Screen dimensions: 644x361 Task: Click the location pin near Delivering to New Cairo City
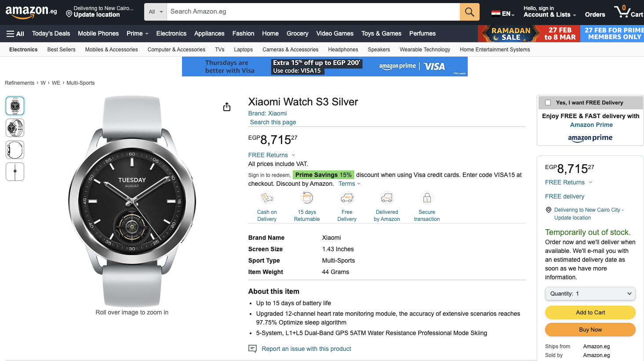click(548, 210)
